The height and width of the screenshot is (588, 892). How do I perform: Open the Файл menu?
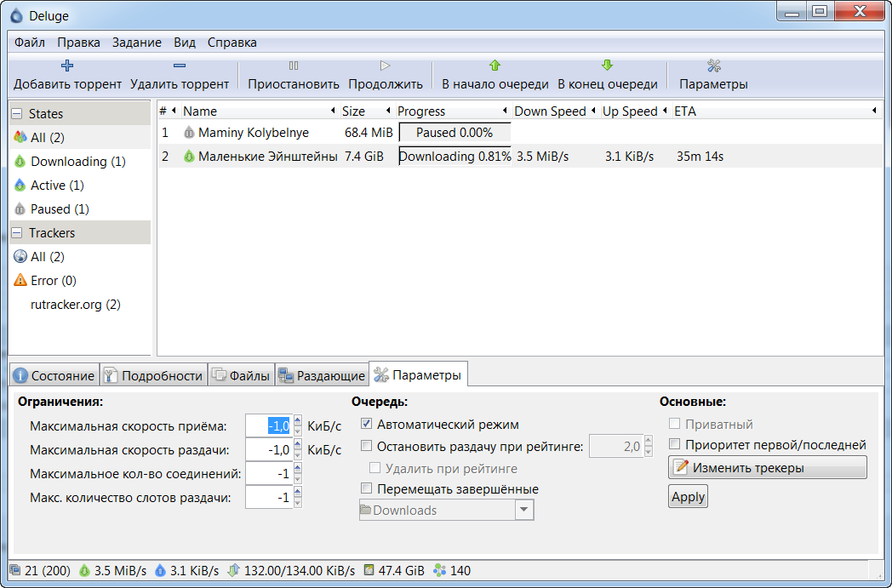pos(30,42)
